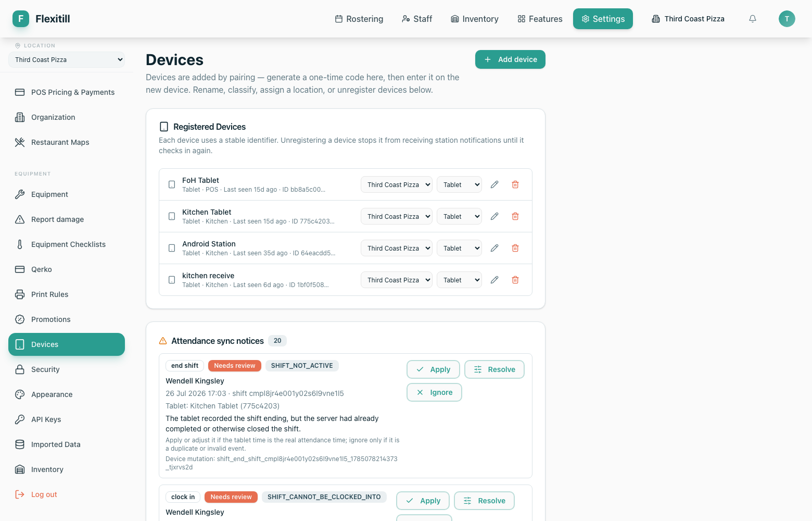Open Restaurant Maps settings

tap(67, 142)
